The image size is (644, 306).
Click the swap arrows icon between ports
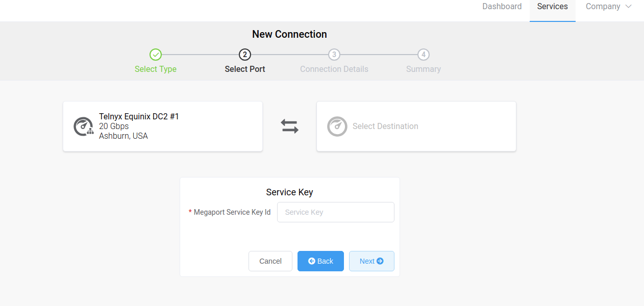click(289, 126)
